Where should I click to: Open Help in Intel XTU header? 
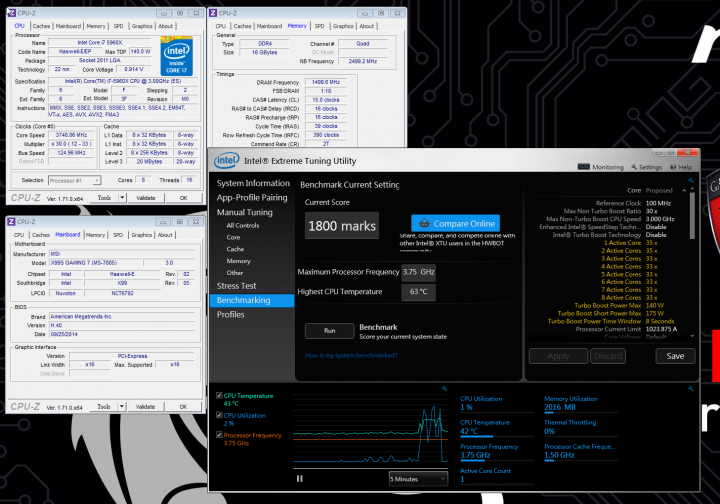point(681,167)
